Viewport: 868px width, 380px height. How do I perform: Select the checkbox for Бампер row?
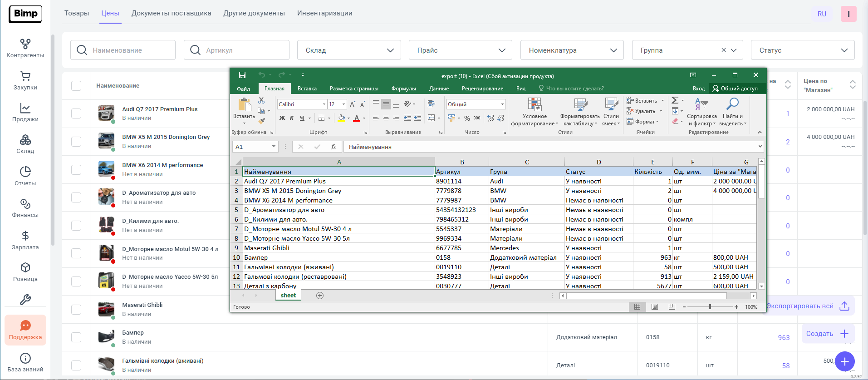pyautogui.click(x=76, y=337)
